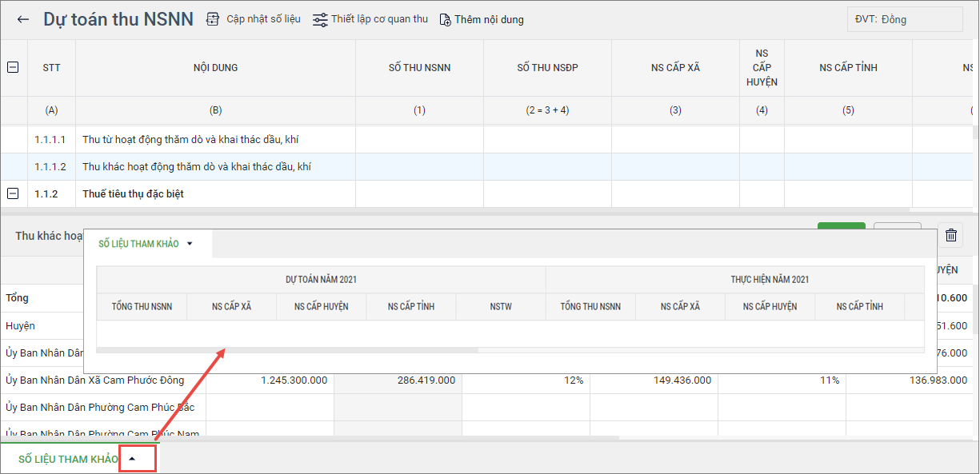Image resolution: width=980 pixels, height=474 pixels.
Task: Click the Số thu NSNN column header
Action: (x=419, y=68)
